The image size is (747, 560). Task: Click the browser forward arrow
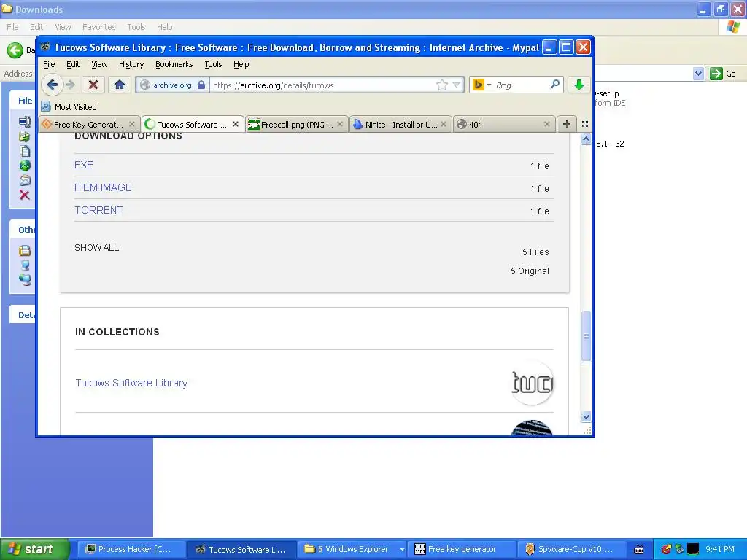pyautogui.click(x=71, y=85)
